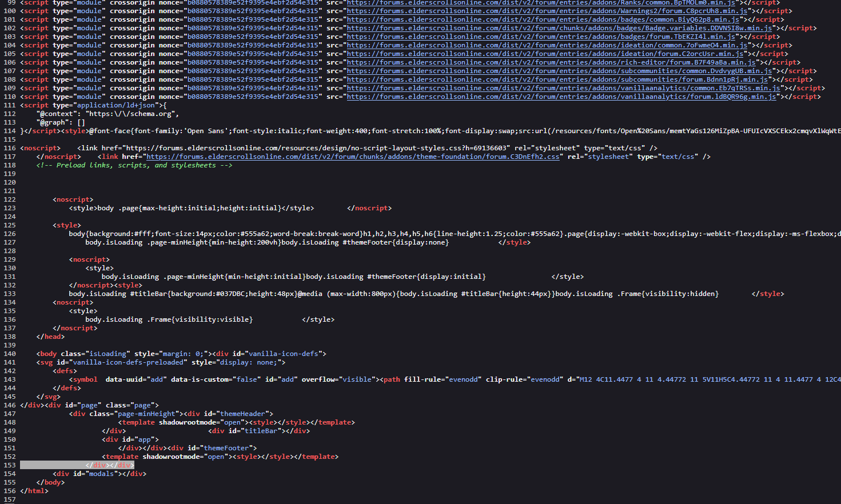Image resolution: width=841 pixels, height=504 pixels.
Task: Open the vanillaanalytics forum.1dBQR96g.min.js link
Action: coord(561,97)
